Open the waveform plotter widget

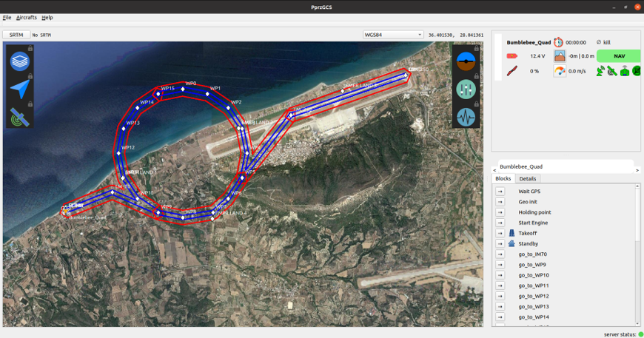click(x=466, y=117)
